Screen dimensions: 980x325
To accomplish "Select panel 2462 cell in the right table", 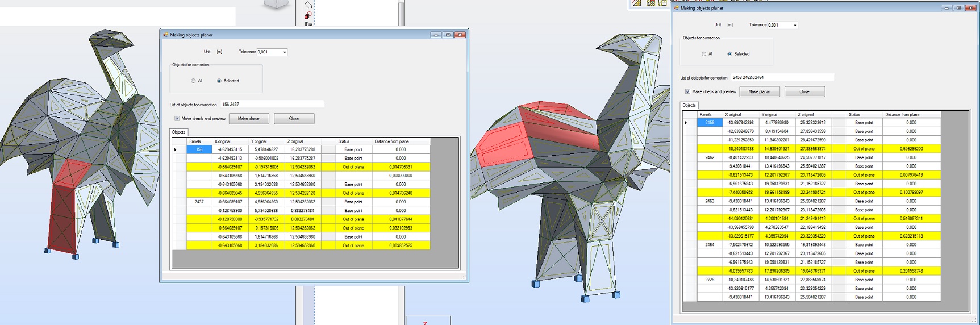I will click(710, 157).
